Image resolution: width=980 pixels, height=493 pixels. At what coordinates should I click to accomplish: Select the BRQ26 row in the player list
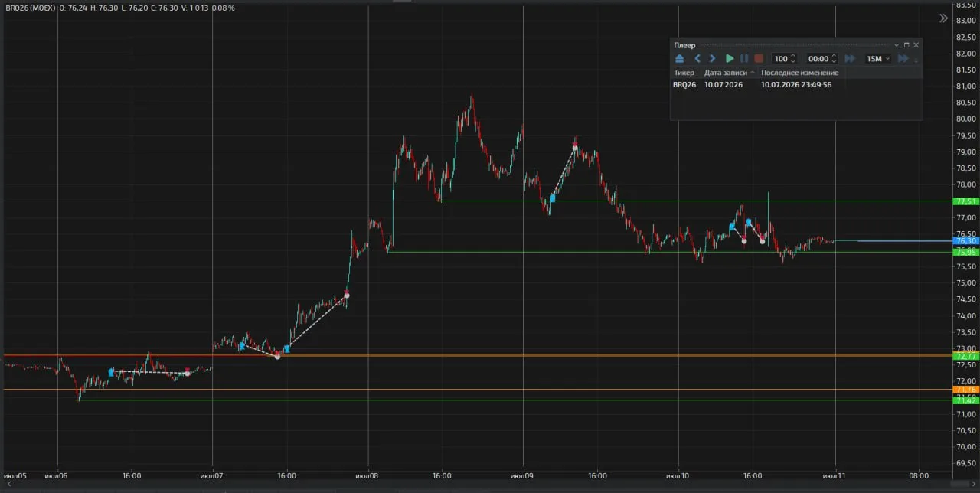[x=796, y=84]
